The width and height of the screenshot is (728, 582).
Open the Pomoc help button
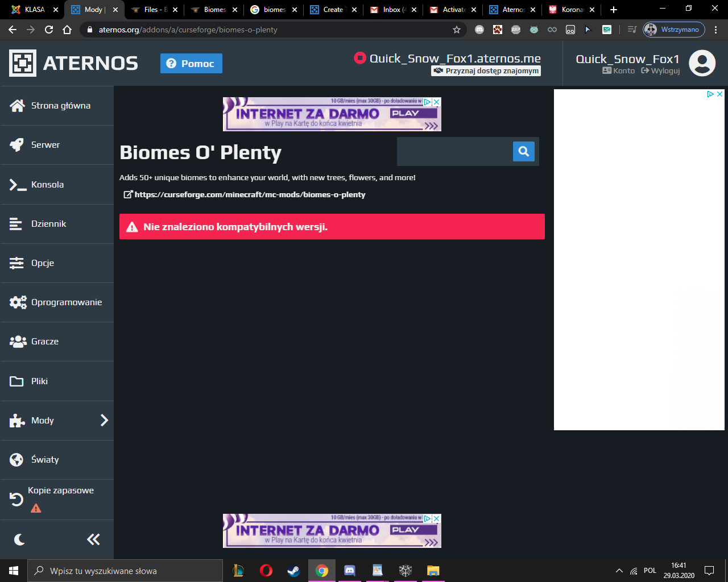tap(191, 64)
